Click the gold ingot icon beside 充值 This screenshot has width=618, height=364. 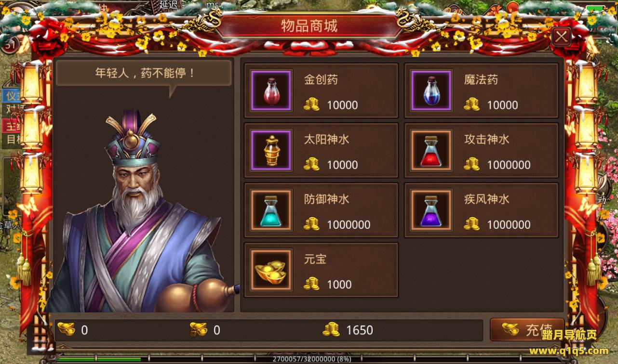(x=511, y=329)
